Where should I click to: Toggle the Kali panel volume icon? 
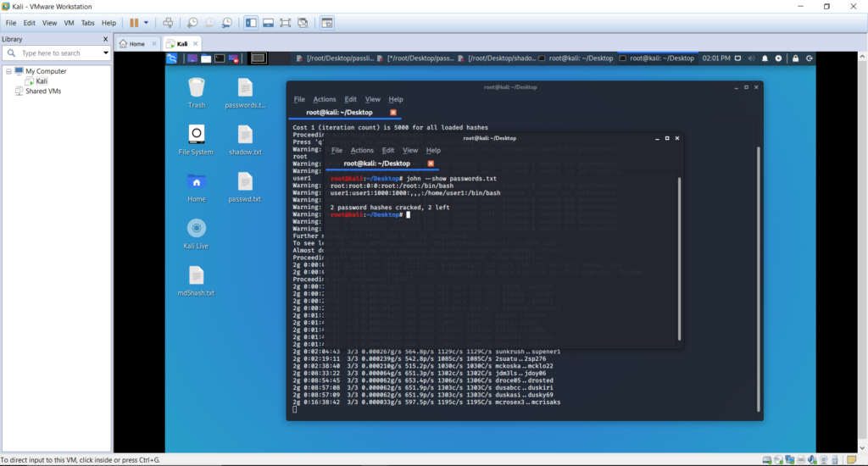point(751,58)
